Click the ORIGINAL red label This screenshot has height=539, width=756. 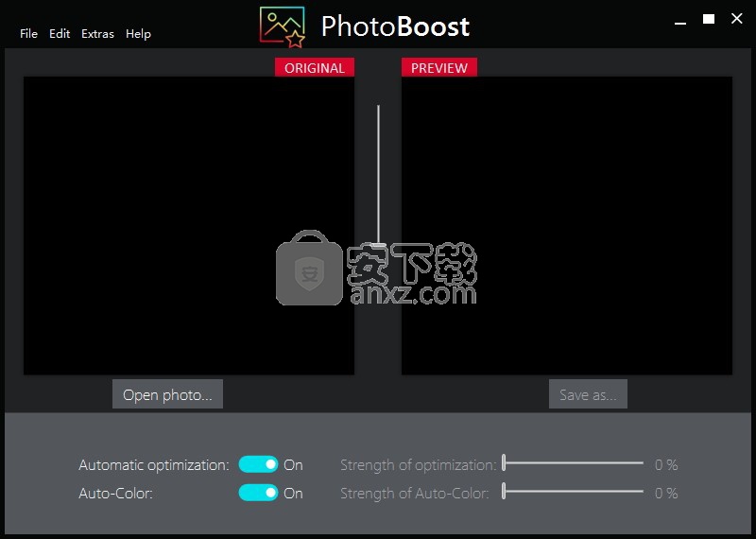(315, 67)
